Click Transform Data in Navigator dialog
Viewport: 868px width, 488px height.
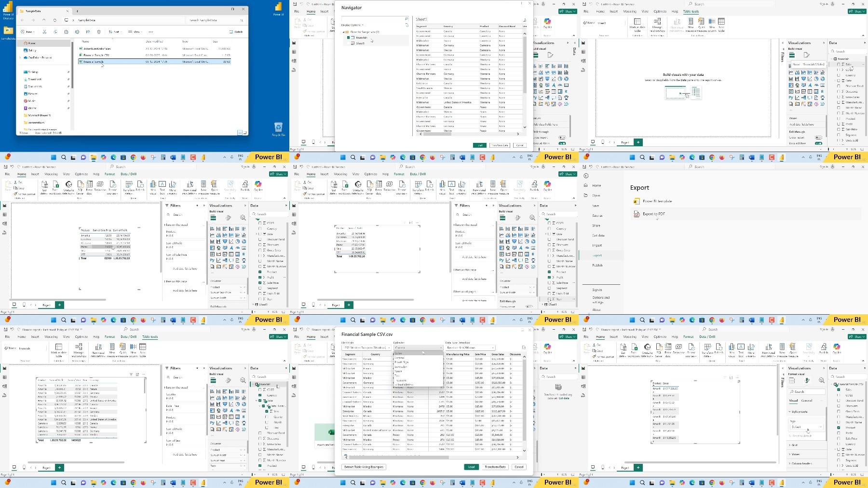tap(500, 145)
